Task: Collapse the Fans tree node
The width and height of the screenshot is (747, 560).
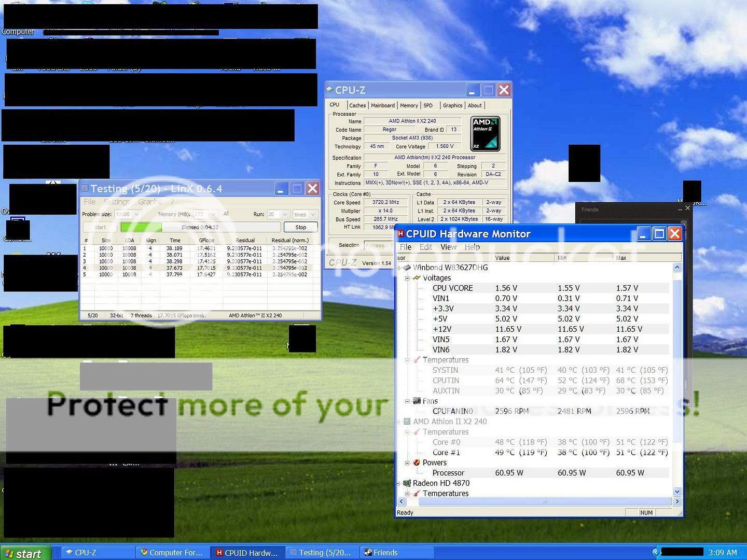Action: point(408,401)
